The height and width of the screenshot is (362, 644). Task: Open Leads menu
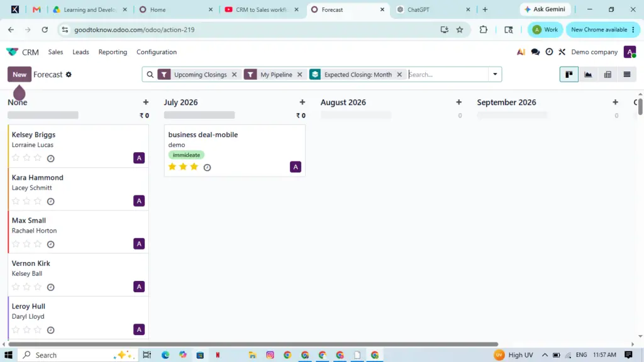tap(80, 52)
